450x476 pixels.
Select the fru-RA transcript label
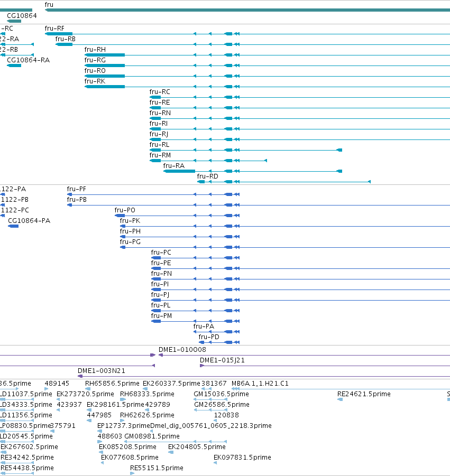pyautogui.click(x=174, y=166)
